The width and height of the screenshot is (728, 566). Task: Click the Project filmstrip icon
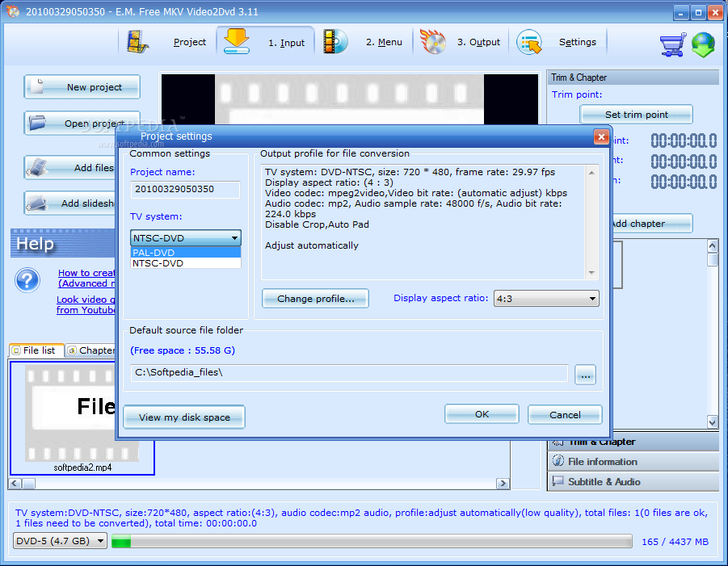(137, 42)
